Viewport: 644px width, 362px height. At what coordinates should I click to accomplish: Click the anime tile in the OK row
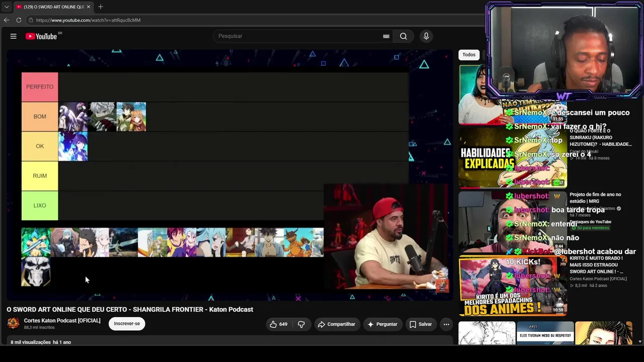73,146
